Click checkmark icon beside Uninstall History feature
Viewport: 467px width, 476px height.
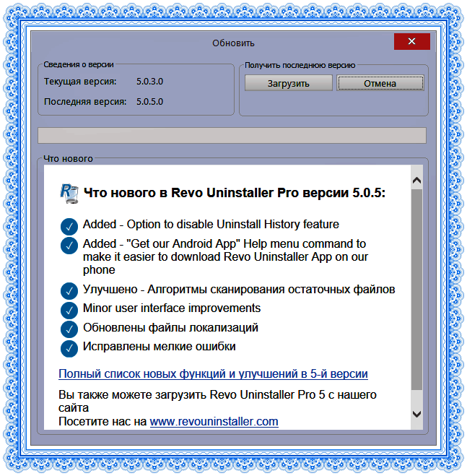coord(69,227)
